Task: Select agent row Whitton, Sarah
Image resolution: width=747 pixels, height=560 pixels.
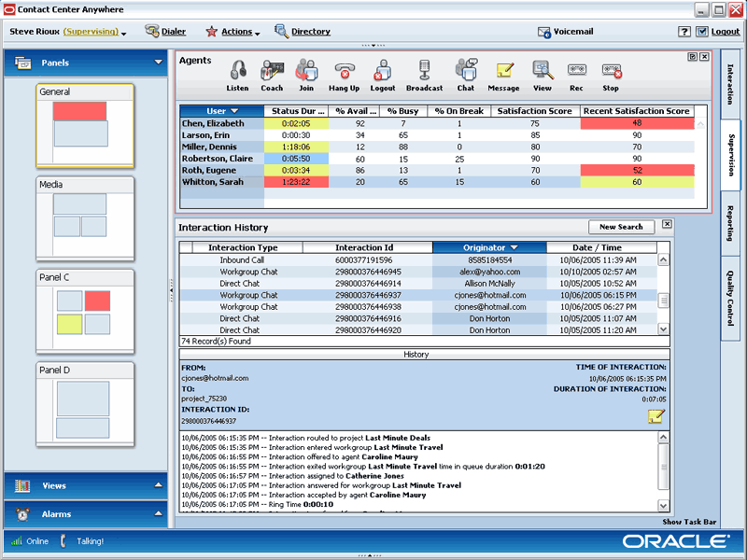Action: click(x=437, y=182)
